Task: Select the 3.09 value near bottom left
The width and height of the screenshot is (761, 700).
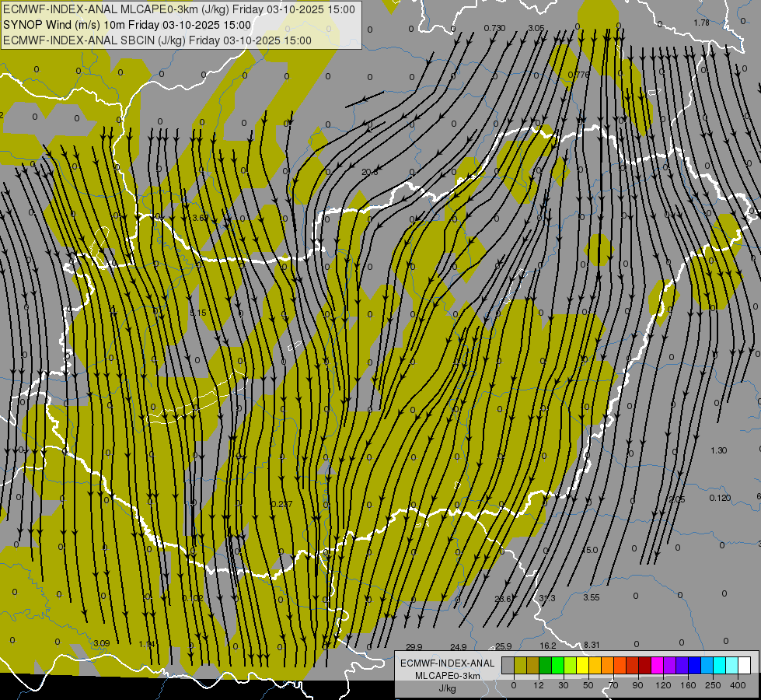Action: point(101,643)
